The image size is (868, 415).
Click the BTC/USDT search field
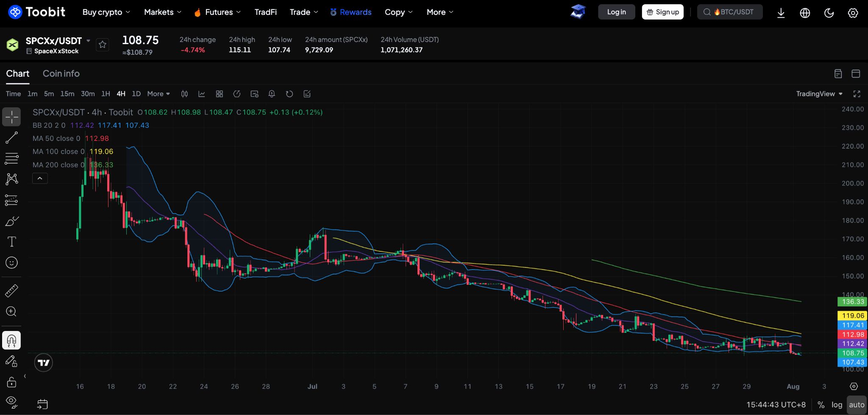730,12
